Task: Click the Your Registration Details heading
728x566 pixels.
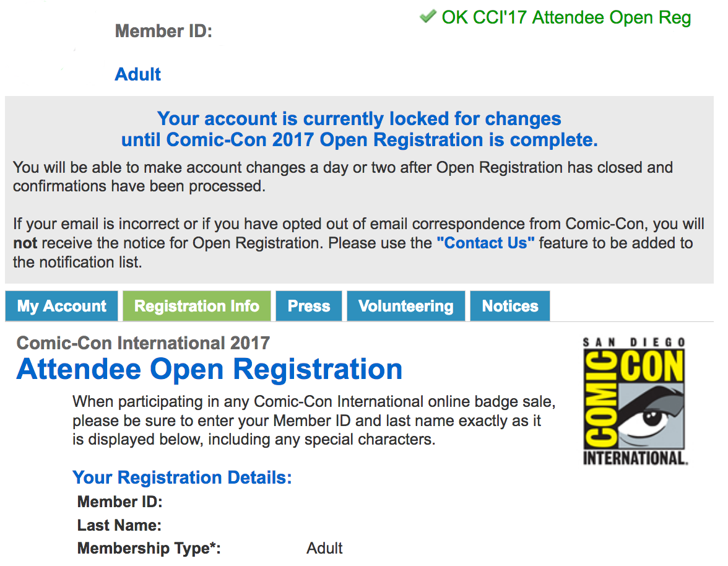Action: pos(182,477)
